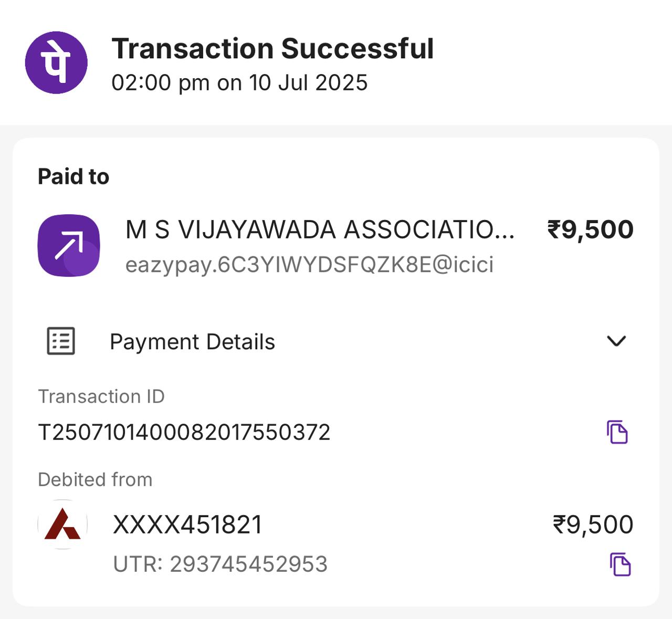Image resolution: width=672 pixels, height=619 pixels.
Task: Select the eazypay ICICI UPI ID text
Action: 309,265
